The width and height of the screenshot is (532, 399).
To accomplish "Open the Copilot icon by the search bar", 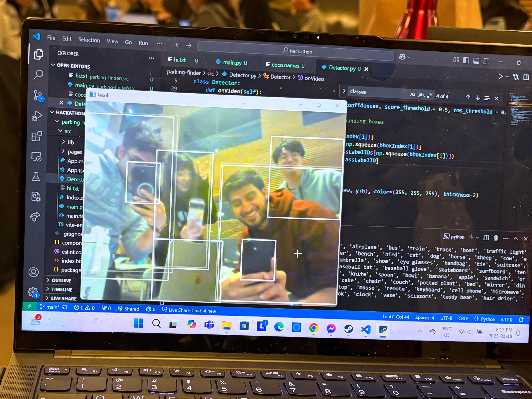I will [x=402, y=57].
